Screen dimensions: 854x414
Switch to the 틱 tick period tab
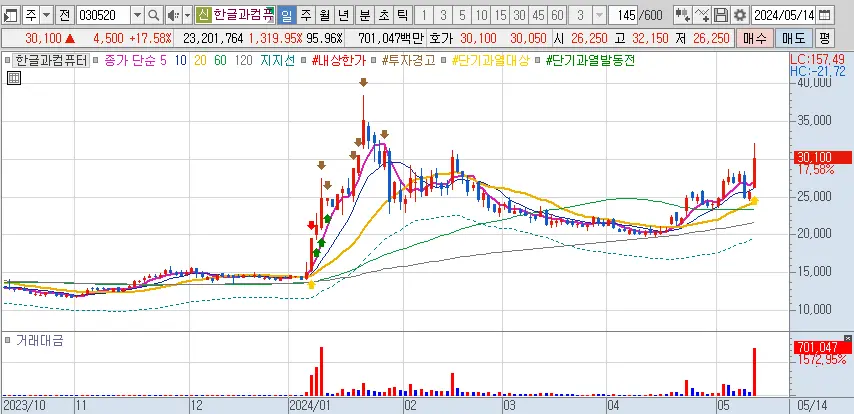(402, 15)
